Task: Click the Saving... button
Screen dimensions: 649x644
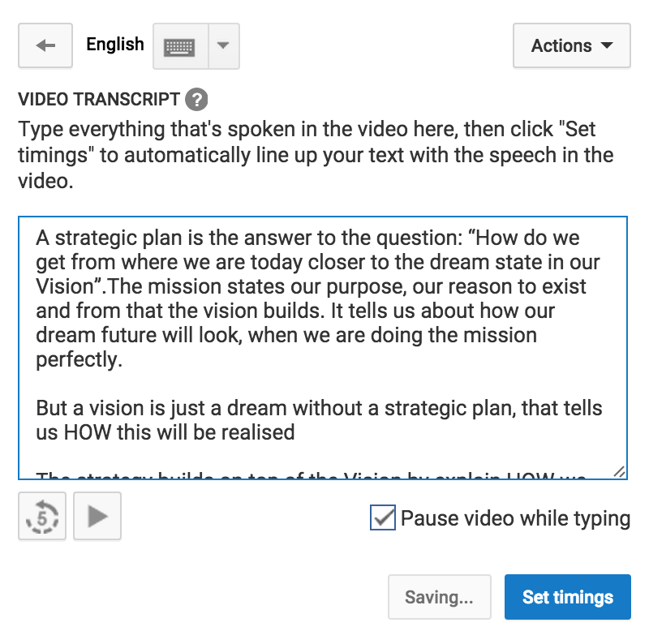Action: pos(440,597)
